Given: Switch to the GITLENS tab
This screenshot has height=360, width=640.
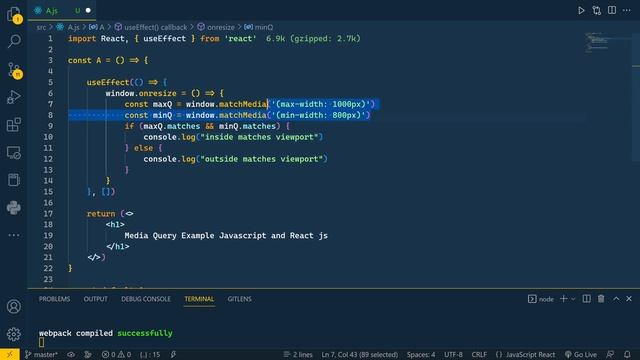Looking at the screenshot, I should point(240,299).
